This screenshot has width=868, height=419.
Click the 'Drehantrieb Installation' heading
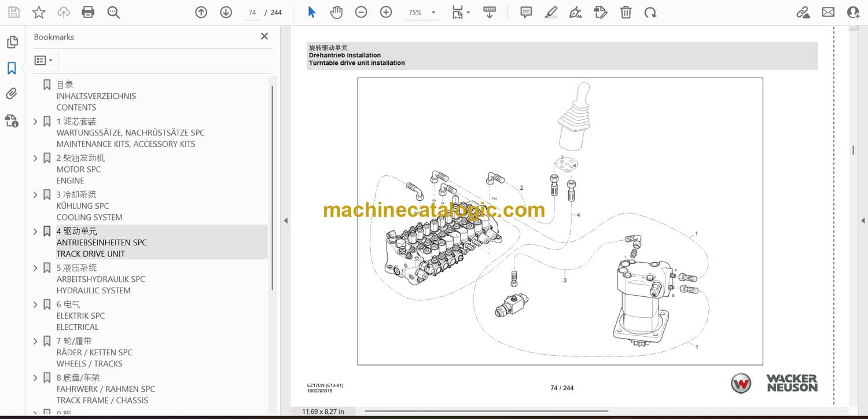pyautogui.click(x=344, y=56)
